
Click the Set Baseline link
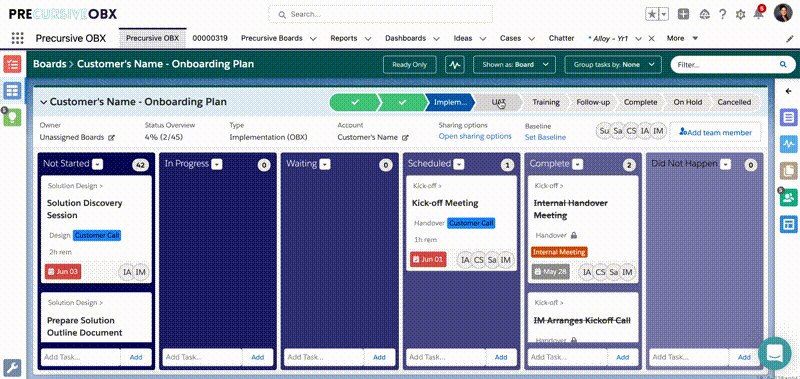click(x=545, y=137)
